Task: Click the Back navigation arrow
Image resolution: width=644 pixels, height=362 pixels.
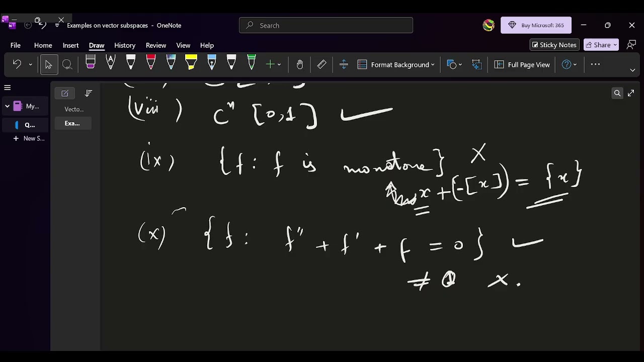Action: 28,25
